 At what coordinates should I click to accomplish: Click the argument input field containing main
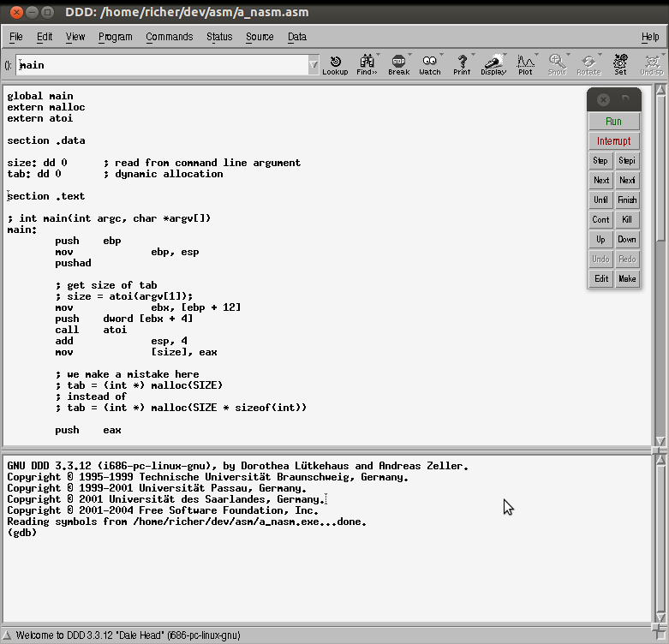[162, 65]
